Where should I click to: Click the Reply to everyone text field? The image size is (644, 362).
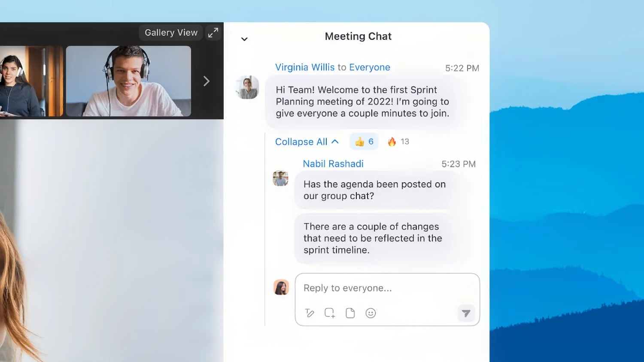[386, 288]
